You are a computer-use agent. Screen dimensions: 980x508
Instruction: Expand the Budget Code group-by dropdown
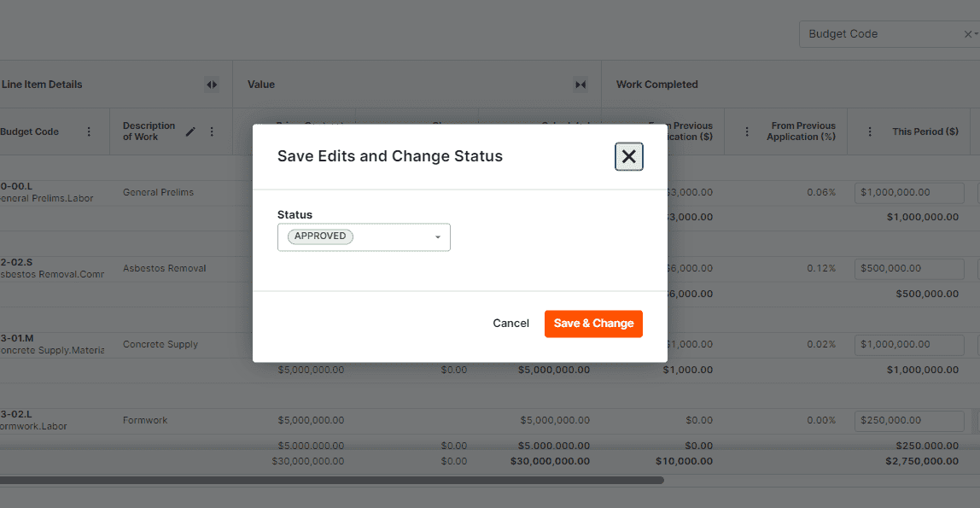click(976, 34)
